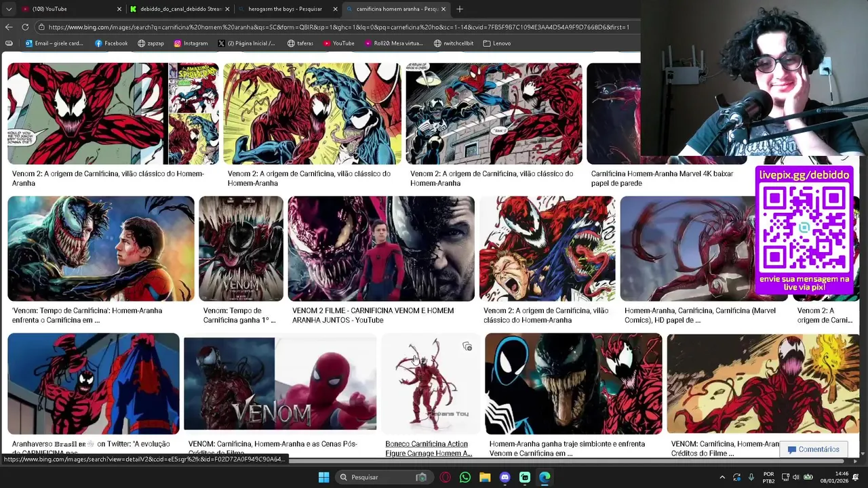Open the VENOM 2 FILME YouTube thumbnail
Screen dimensions: 868x488
click(x=381, y=249)
